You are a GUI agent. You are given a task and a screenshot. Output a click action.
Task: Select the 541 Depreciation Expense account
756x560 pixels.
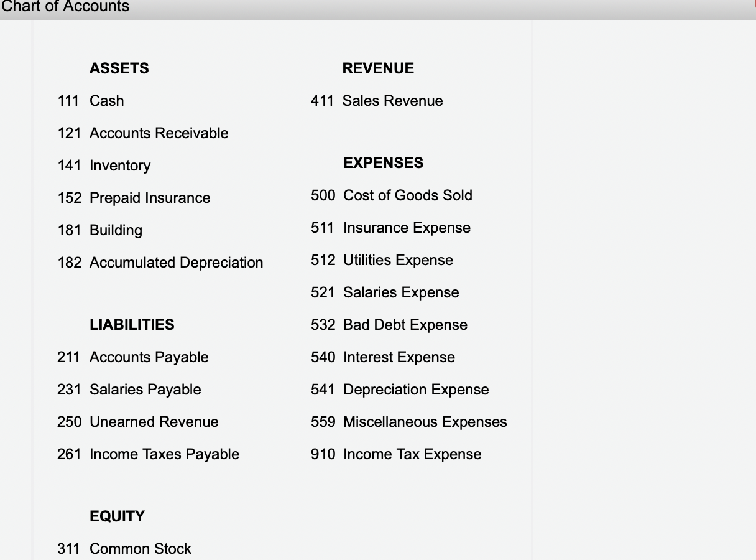coord(400,390)
